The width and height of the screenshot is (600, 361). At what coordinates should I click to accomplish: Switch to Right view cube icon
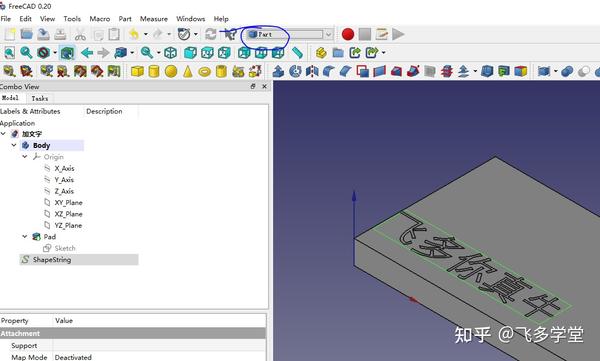(x=224, y=52)
